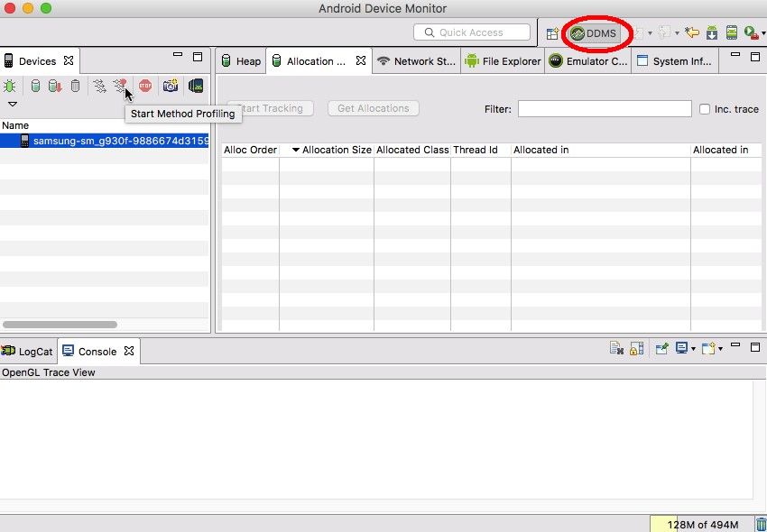The height and width of the screenshot is (532, 767).
Task: Click the heap status 128M of 494M
Action: tap(702, 525)
